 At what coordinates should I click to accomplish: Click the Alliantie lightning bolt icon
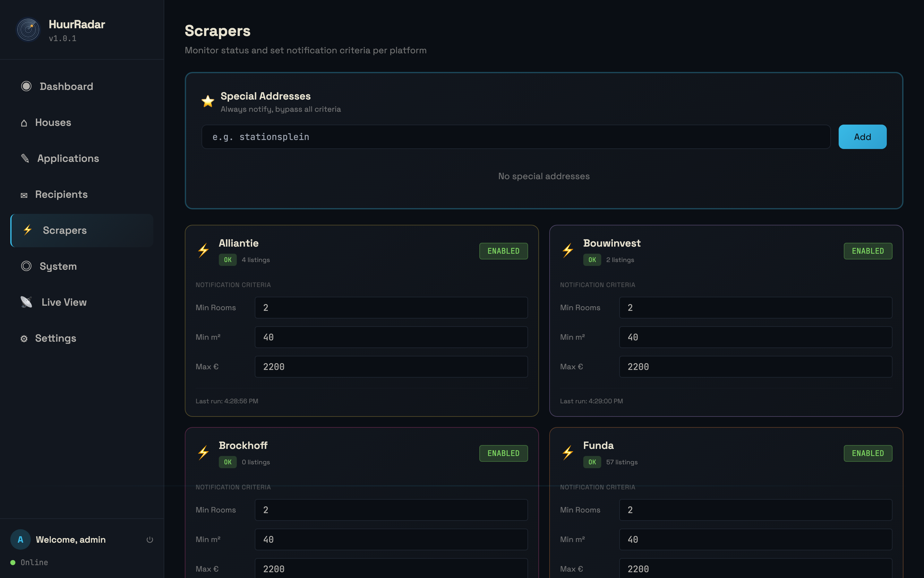coord(203,251)
